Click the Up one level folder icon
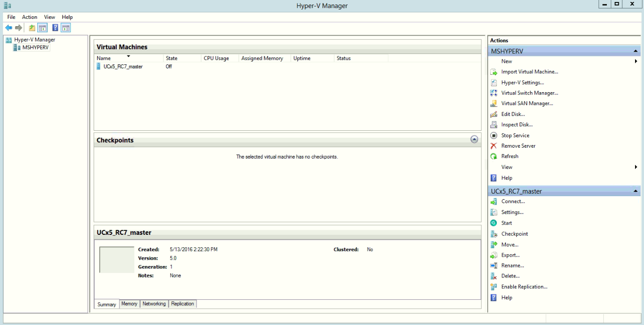This screenshot has width=644, height=325. (32, 28)
